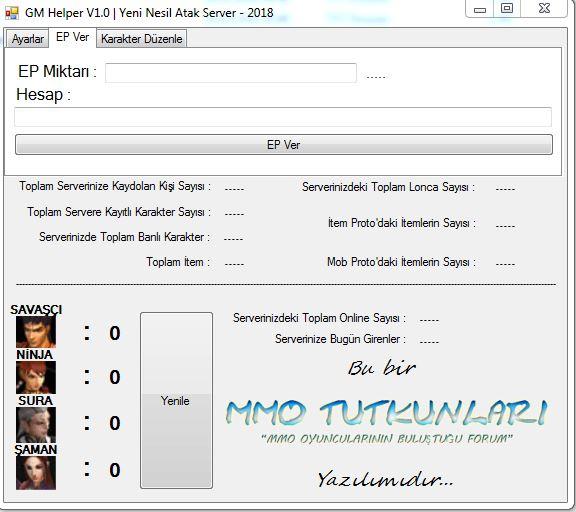
Task: Maximize the GM Helper window
Action: 507,9
